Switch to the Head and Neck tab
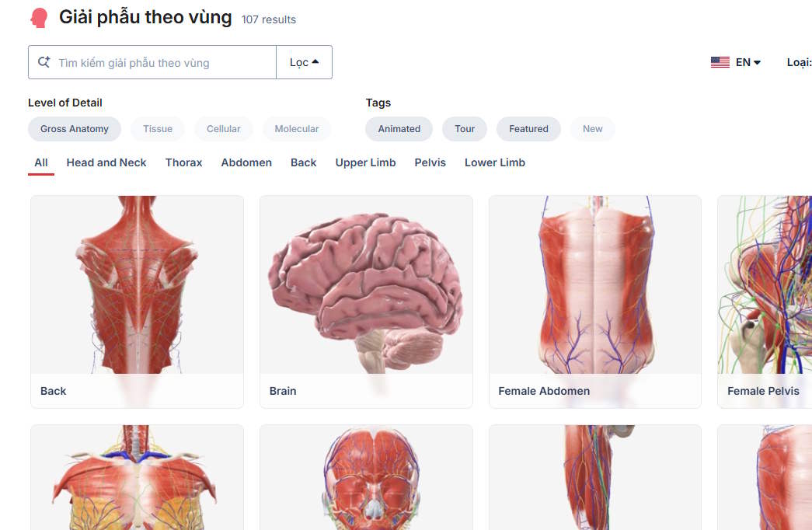812x530 pixels. (x=106, y=162)
